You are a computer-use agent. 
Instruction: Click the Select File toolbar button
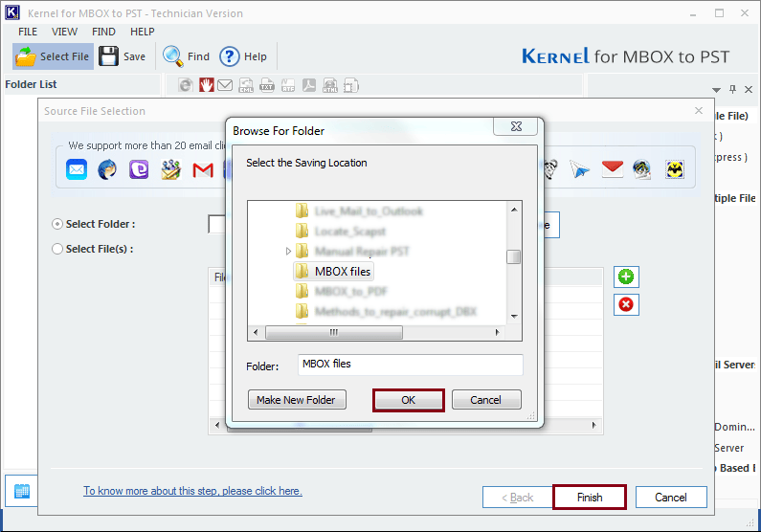point(53,56)
